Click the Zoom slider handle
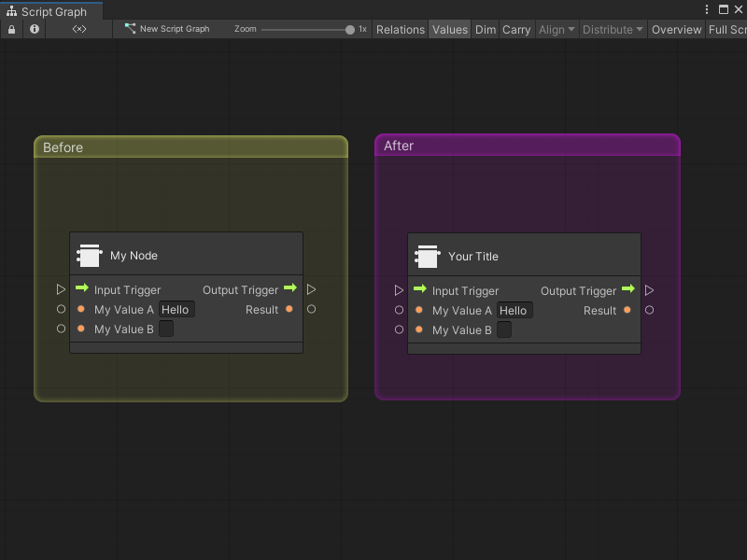 [x=350, y=30]
